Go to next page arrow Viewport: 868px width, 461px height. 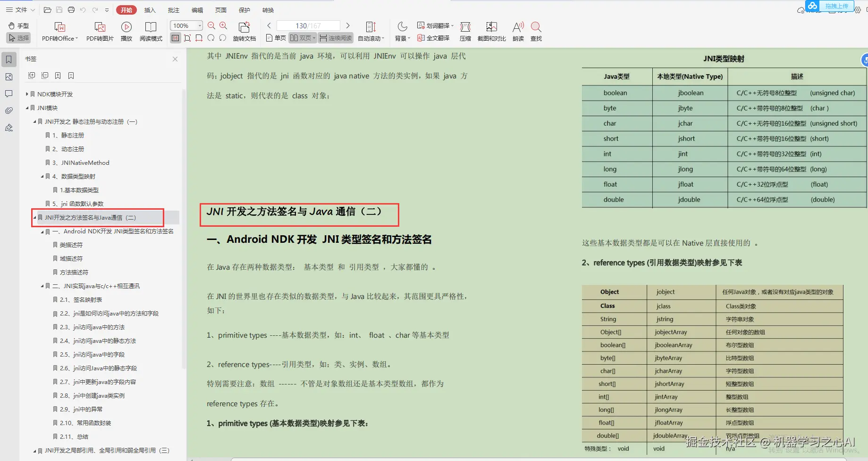[348, 26]
